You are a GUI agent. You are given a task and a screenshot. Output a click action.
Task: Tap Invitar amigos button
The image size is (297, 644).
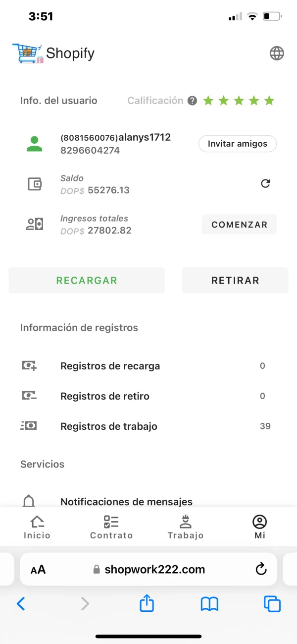pos(238,144)
